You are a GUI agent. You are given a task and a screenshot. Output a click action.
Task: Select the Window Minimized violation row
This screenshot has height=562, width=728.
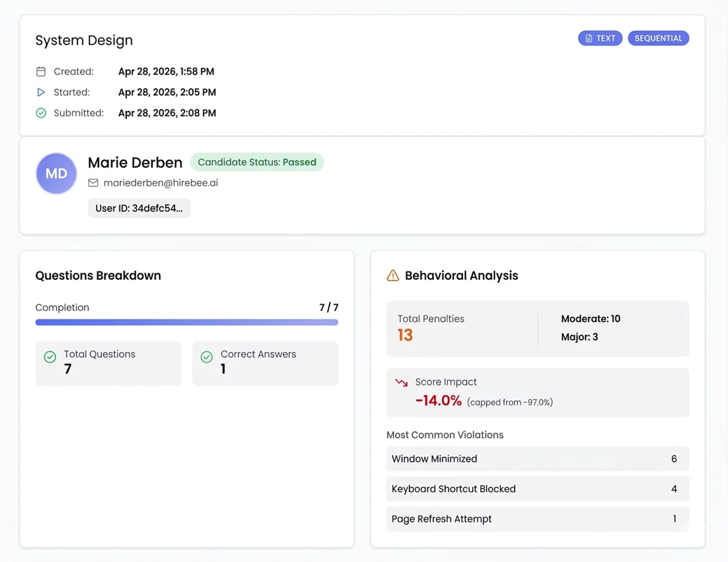(538, 459)
